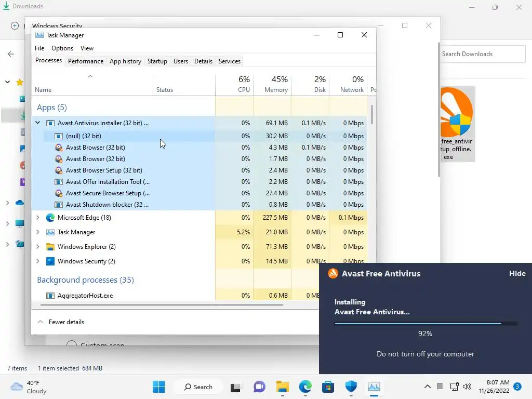Viewport: 532px width, 399px height.
Task: Click the Task Manager vertical scrollbar
Action: point(372,114)
